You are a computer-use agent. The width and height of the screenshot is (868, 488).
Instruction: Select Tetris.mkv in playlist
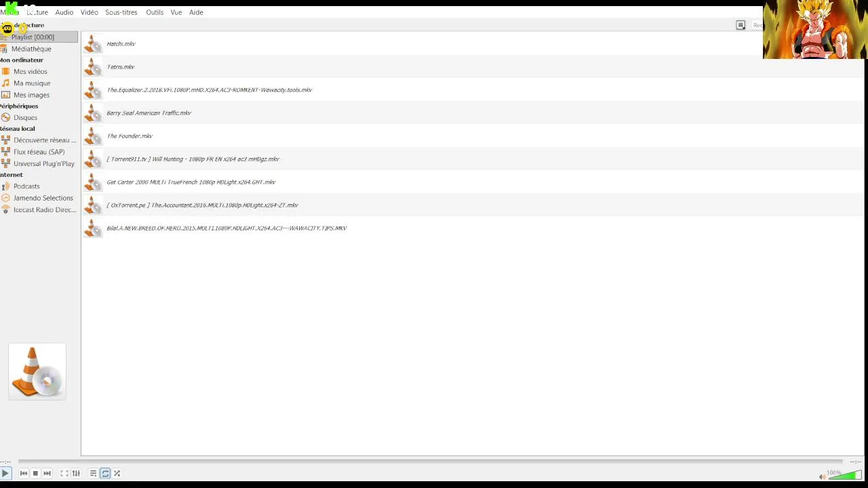(473, 67)
